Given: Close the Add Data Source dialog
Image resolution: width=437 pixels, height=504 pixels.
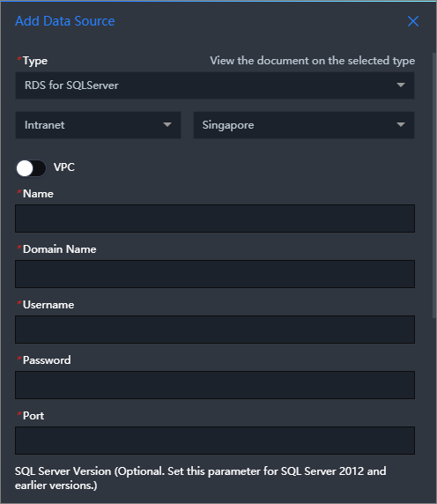Looking at the screenshot, I should 413,21.
